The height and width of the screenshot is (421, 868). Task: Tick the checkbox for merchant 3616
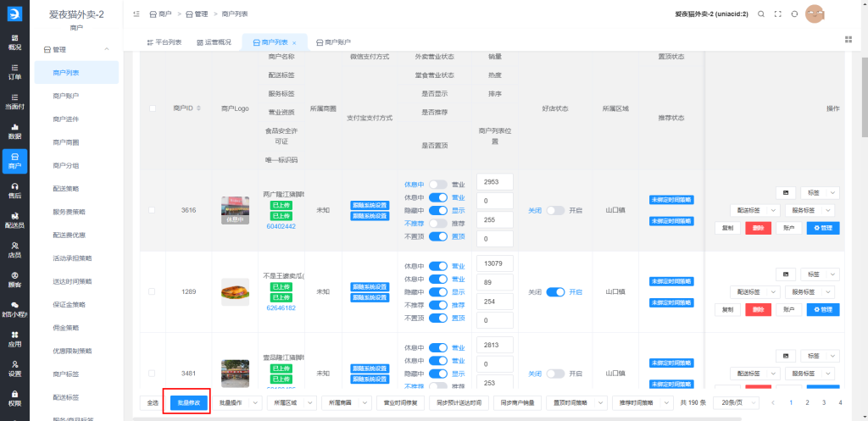click(153, 210)
